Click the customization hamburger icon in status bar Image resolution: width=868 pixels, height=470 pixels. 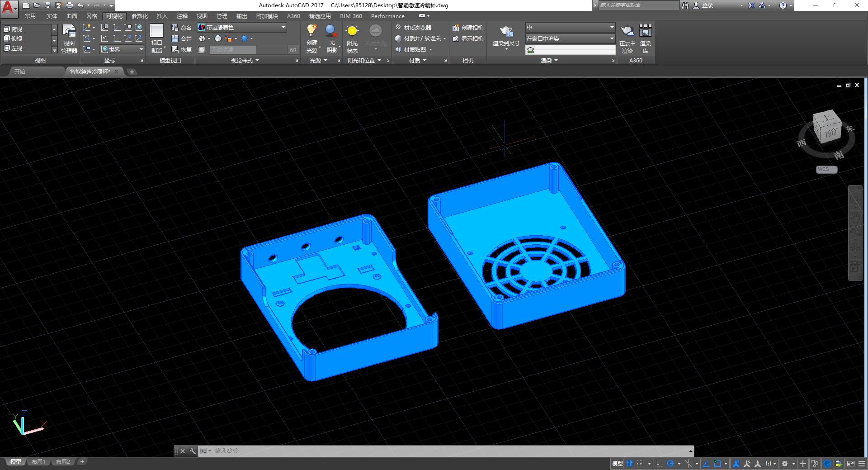coord(862,464)
